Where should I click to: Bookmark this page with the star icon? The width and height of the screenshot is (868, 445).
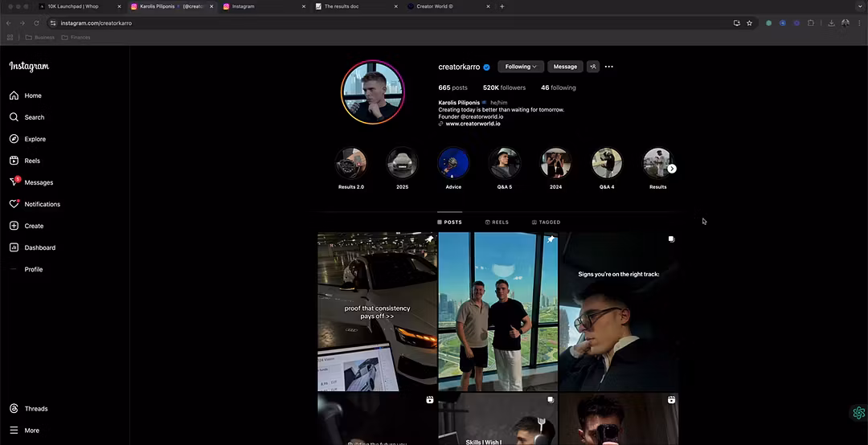749,23
